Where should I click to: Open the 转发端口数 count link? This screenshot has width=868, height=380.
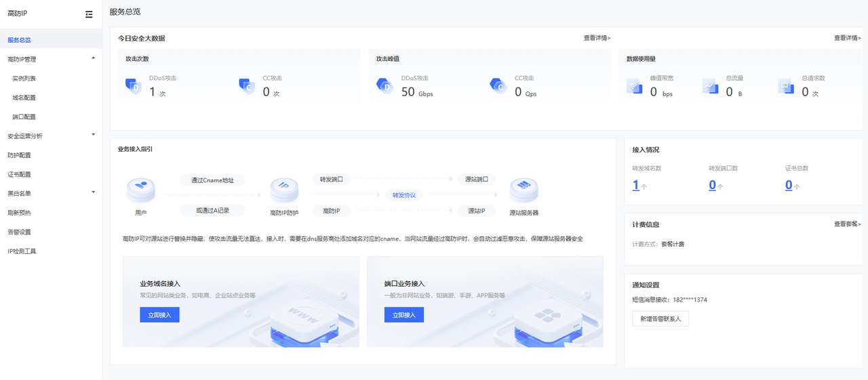[x=713, y=185]
